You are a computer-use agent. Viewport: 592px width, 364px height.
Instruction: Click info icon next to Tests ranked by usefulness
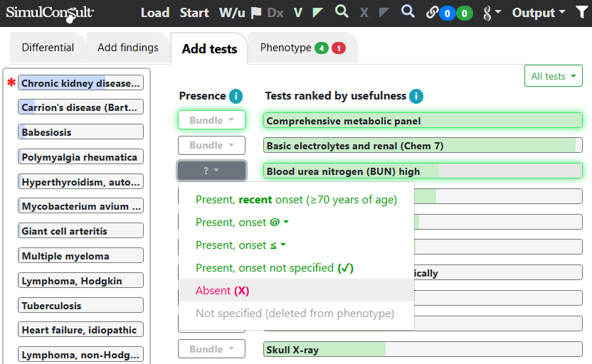pyautogui.click(x=416, y=96)
